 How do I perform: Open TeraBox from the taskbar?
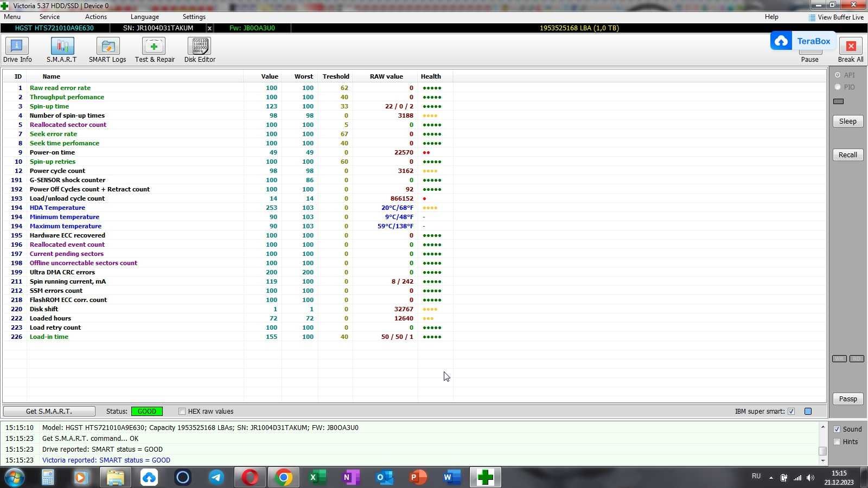click(x=149, y=477)
